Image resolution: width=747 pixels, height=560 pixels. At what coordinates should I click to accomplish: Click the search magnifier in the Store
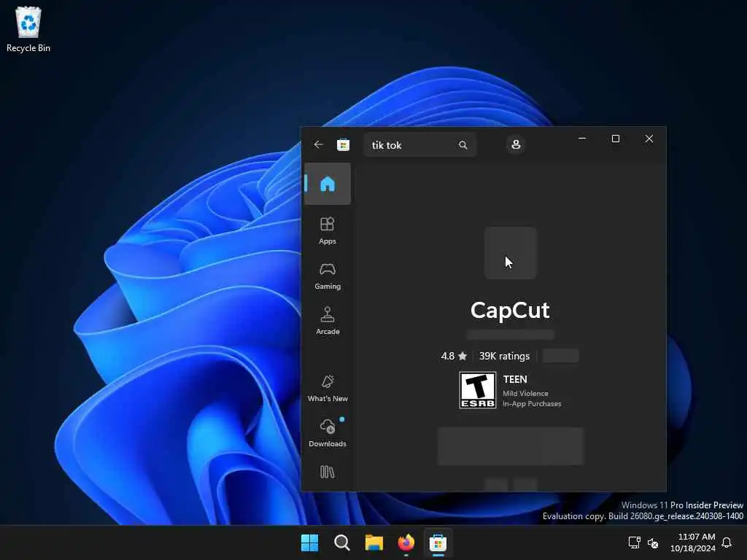click(463, 145)
